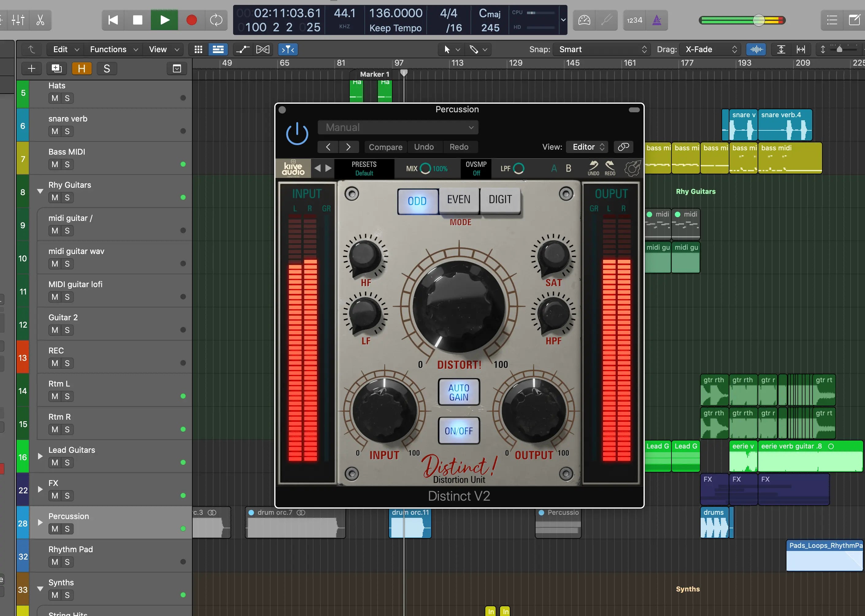The height and width of the screenshot is (616, 865).
Task: Click the duplicate track icon
Action: click(56, 69)
